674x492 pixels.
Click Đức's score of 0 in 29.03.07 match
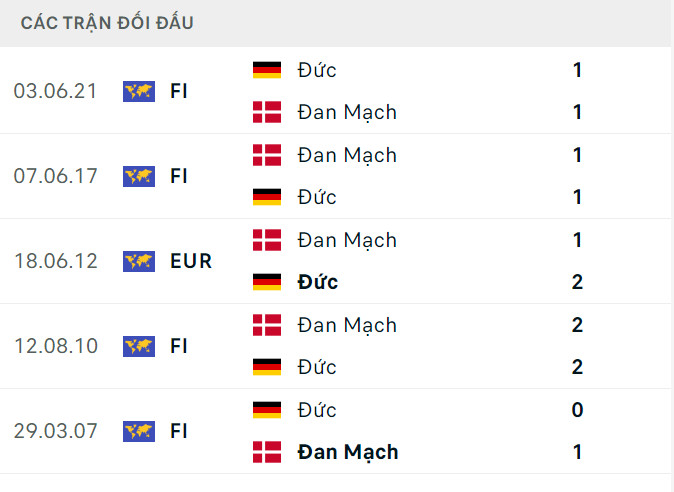pyautogui.click(x=578, y=410)
